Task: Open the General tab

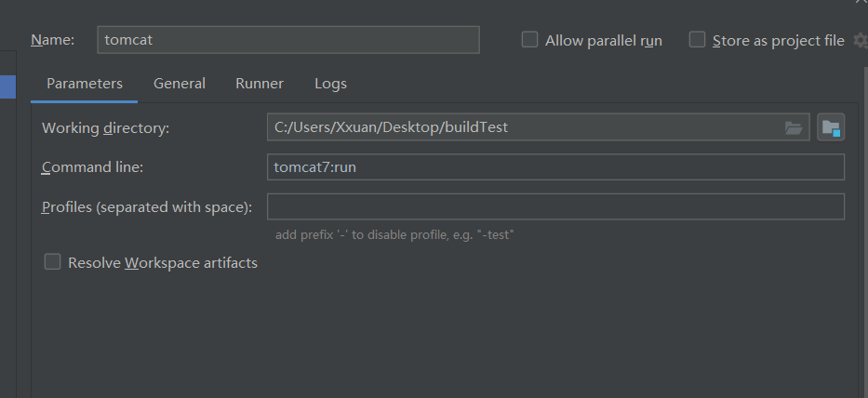Action: click(x=180, y=84)
